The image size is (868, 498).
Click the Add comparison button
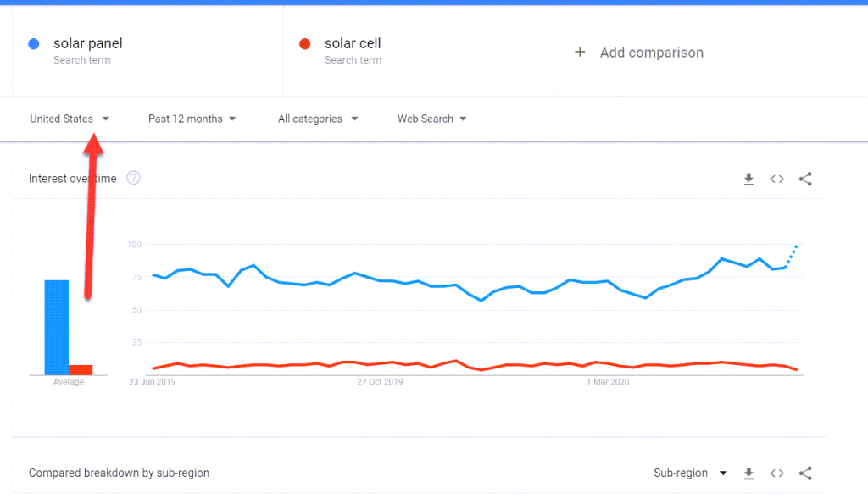639,52
